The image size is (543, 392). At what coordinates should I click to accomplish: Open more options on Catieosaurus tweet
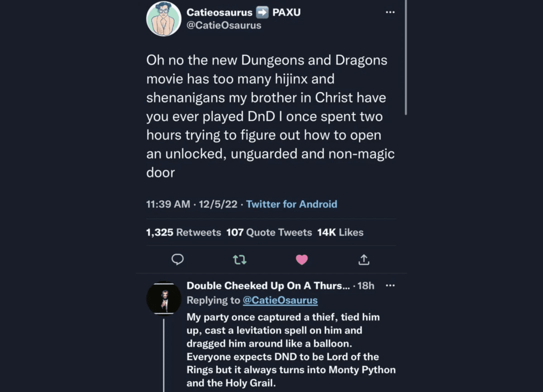pos(390,13)
